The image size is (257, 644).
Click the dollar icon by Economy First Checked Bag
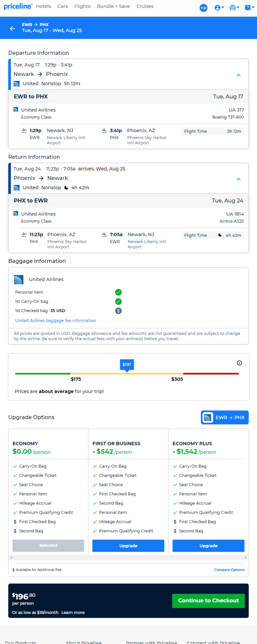click(15, 522)
